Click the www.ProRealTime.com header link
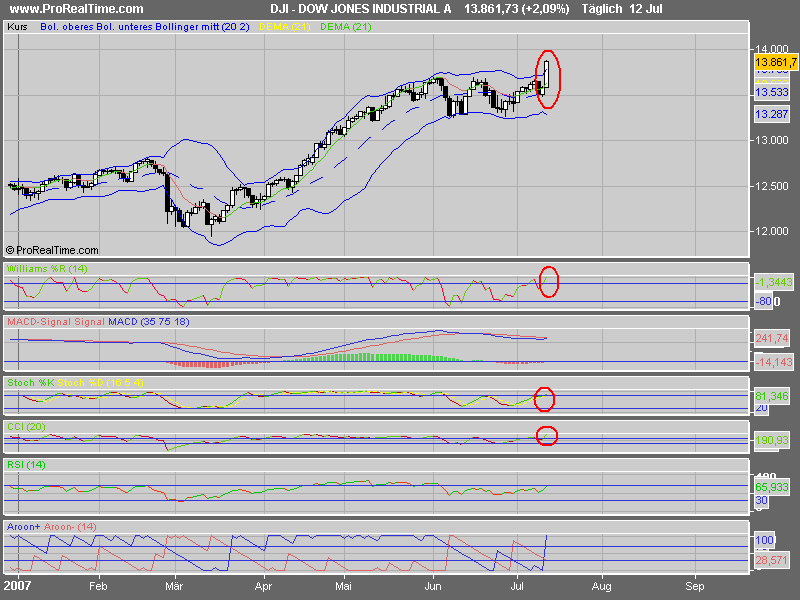The image size is (800, 600). (77, 9)
